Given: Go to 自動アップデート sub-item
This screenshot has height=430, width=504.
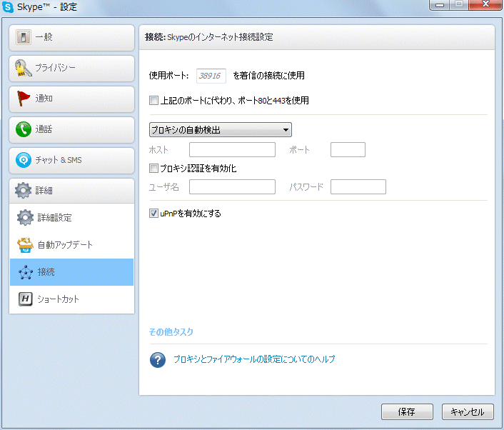Looking at the screenshot, I should (x=71, y=245).
